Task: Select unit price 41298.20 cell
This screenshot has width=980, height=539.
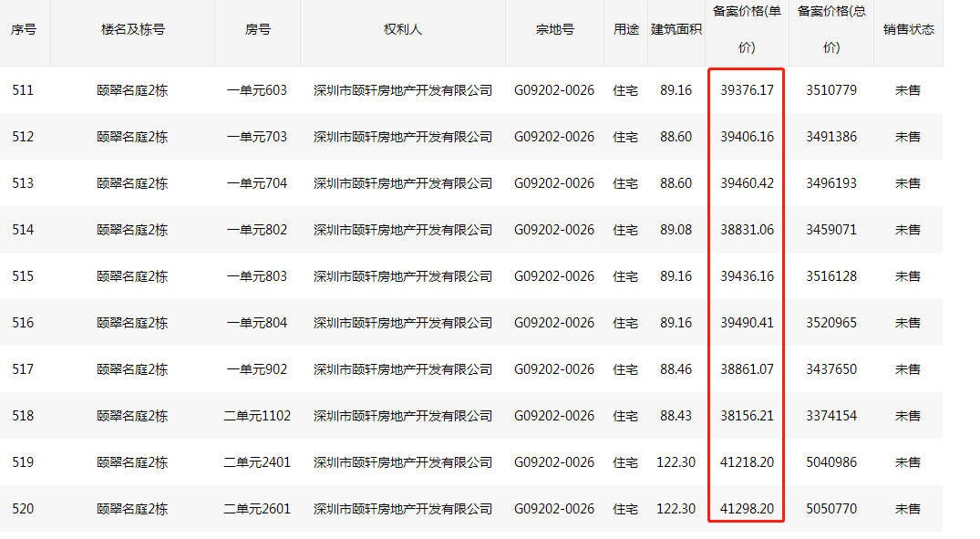Action: click(x=747, y=509)
